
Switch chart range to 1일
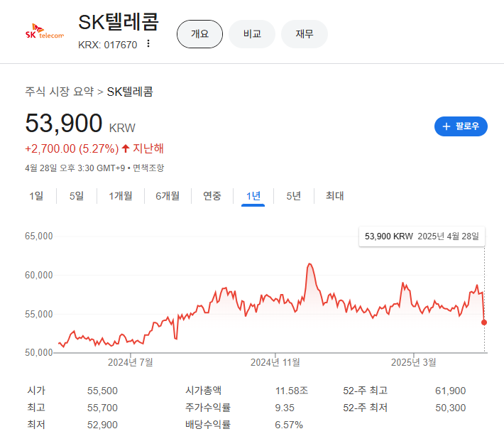pyautogui.click(x=36, y=196)
